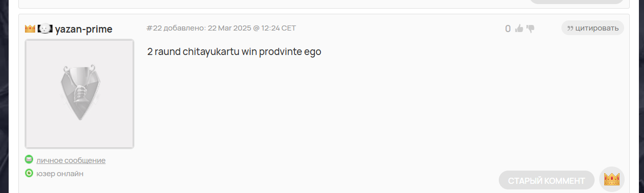
Task: Click the vote count 0
Action: point(508,29)
